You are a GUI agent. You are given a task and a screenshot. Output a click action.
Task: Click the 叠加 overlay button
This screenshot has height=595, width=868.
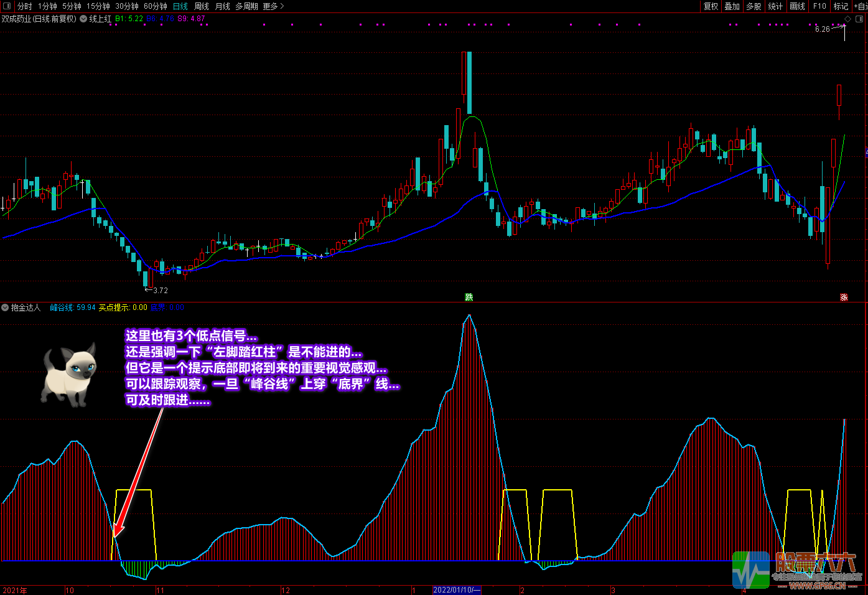coord(732,6)
